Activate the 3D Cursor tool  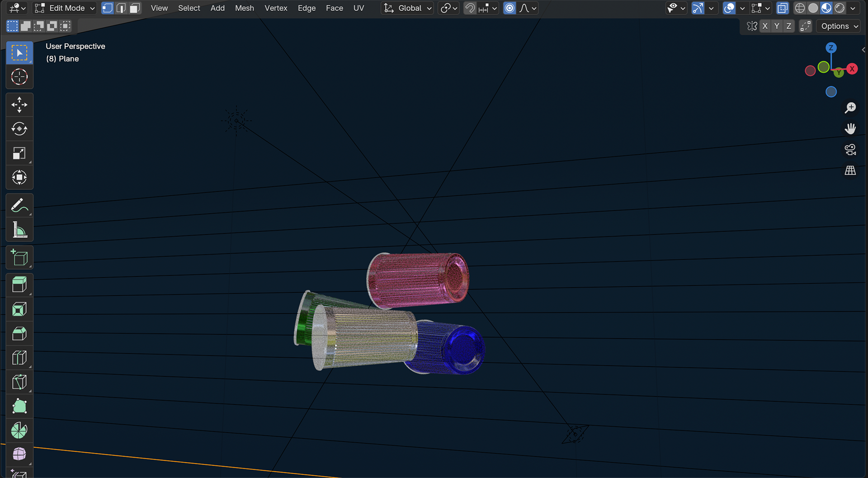pyautogui.click(x=19, y=77)
